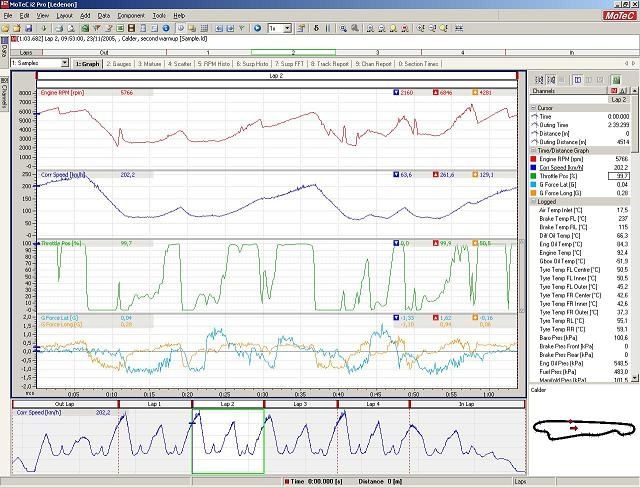Click the grid table toolbar icon
Image resolution: width=640 pixels, height=488 pixels.
[204, 28]
